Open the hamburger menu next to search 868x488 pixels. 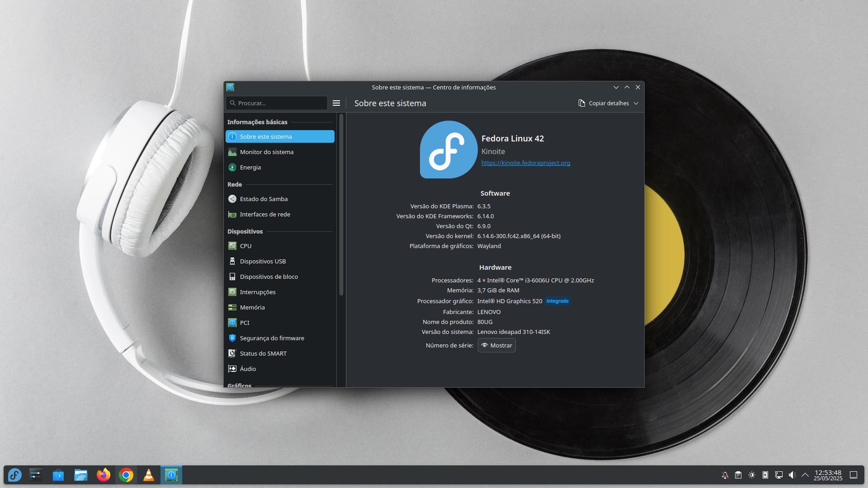pos(336,103)
